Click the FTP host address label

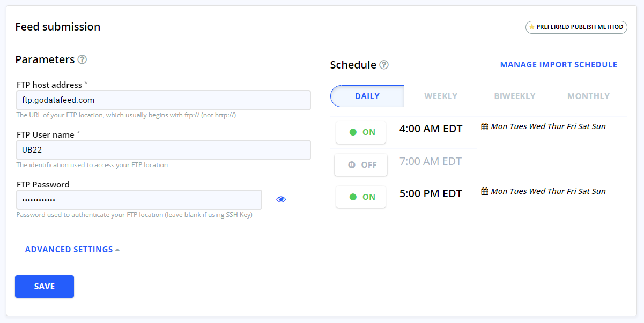(x=49, y=85)
